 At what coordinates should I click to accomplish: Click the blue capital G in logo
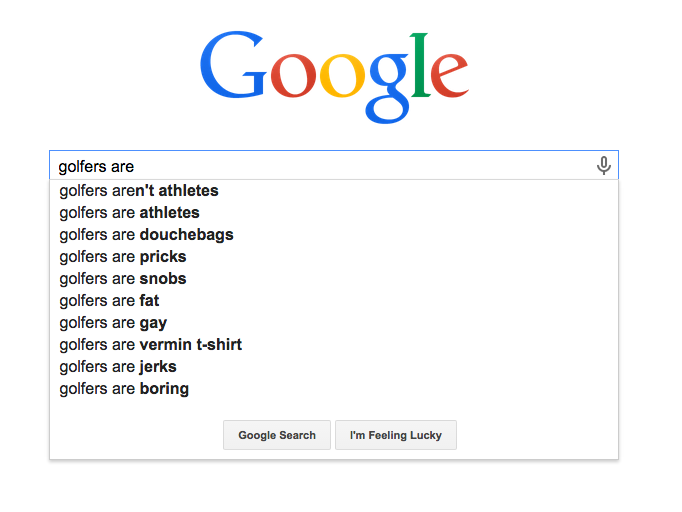click(233, 64)
